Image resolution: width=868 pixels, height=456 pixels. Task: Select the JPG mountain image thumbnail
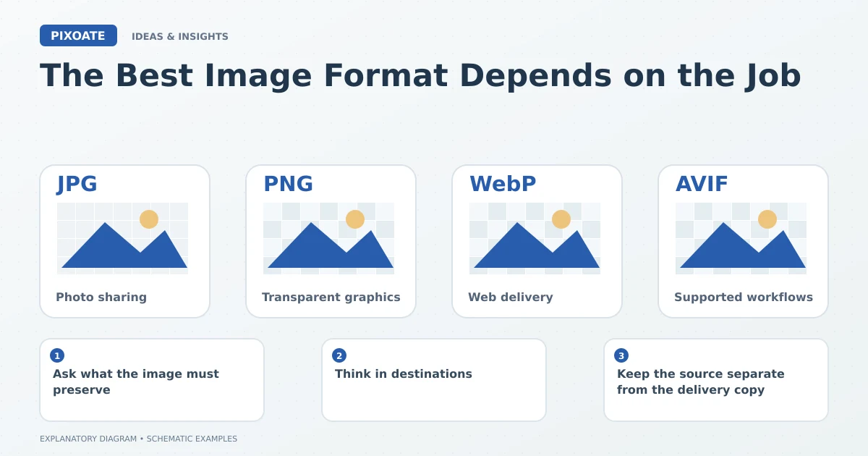click(x=122, y=238)
